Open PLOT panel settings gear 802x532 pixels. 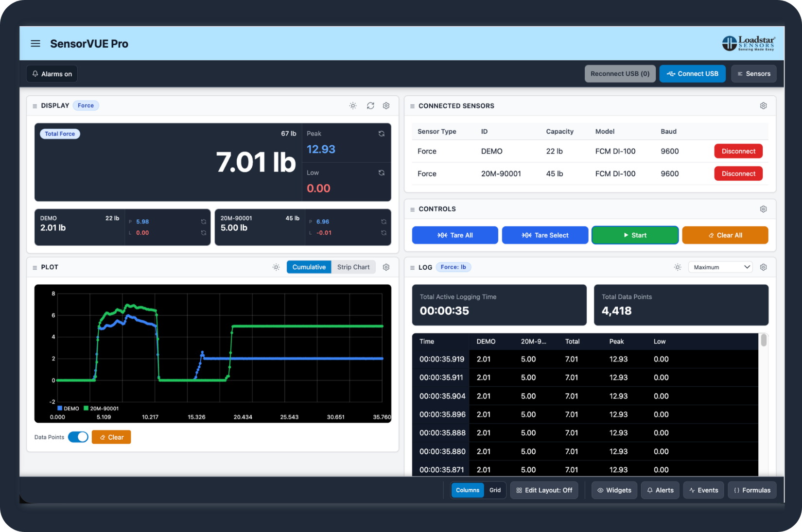pos(386,267)
